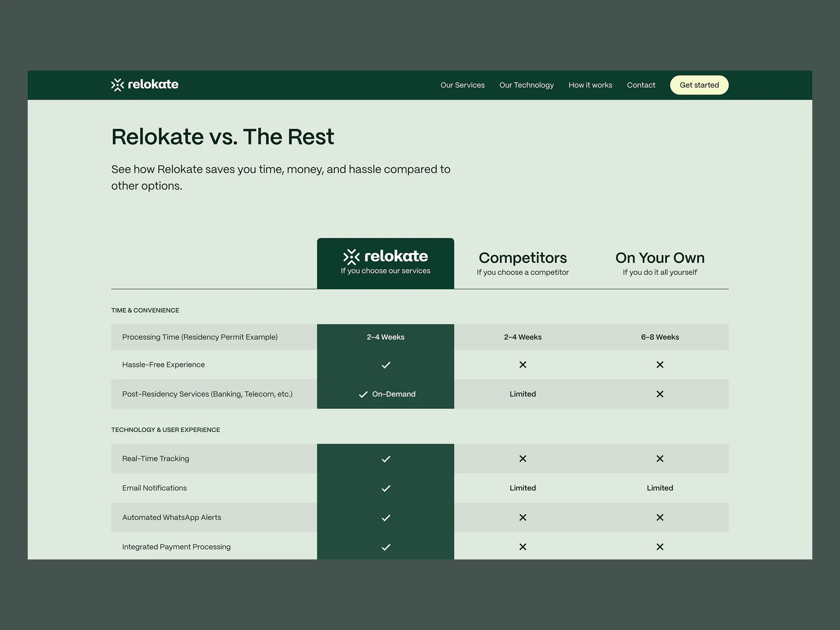
Task: Click On Your Own X for Automated WhatsApp Alerts
Action: (x=660, y=517)
